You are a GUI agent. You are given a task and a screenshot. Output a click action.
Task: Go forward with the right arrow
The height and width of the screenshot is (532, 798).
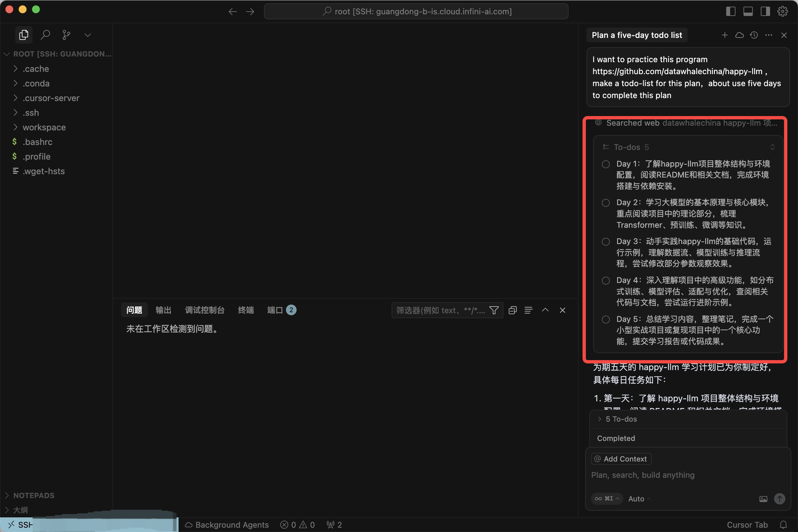click(250, 12)
